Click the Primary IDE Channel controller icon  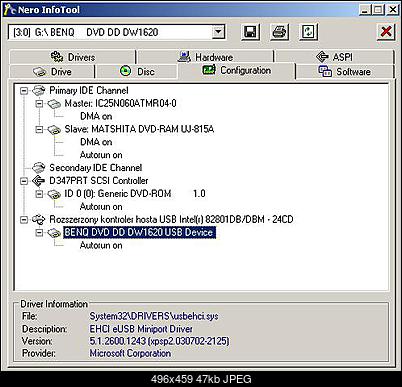click(x=39, y=91)
